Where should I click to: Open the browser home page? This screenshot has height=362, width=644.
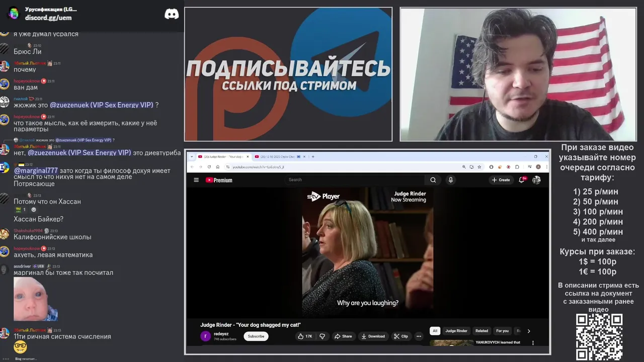(219, 167)
